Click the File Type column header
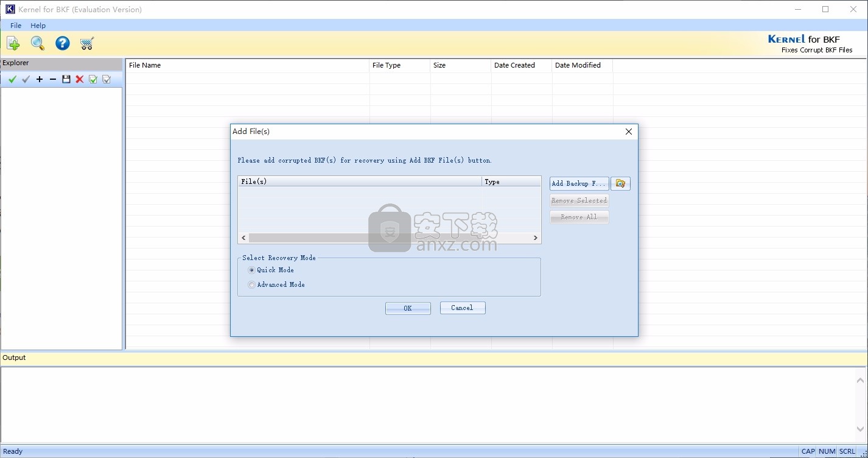868x458 pixels. [x=400, y=65]
